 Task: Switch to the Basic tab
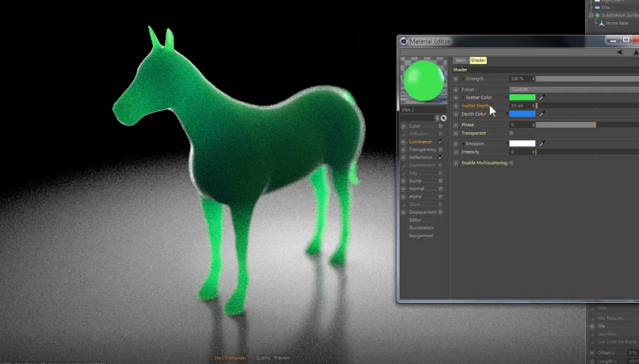tap(461, 60)
